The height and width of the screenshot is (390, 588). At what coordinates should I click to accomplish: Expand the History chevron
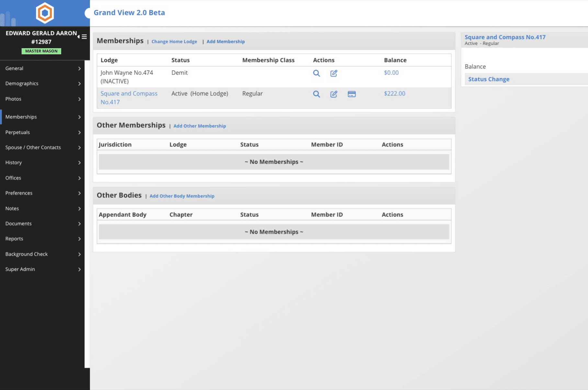(79, 163)
